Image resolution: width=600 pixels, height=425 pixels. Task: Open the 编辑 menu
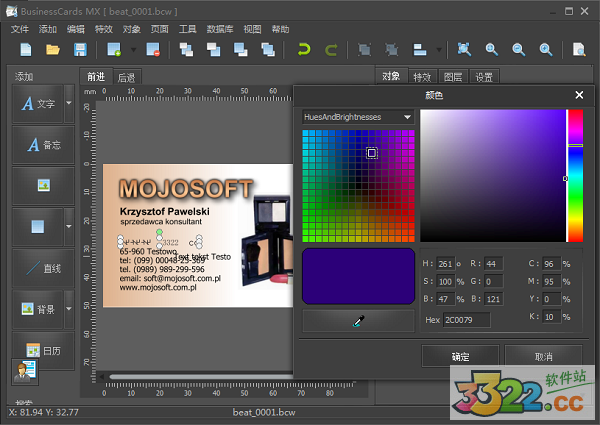click(x=75, y=29)
